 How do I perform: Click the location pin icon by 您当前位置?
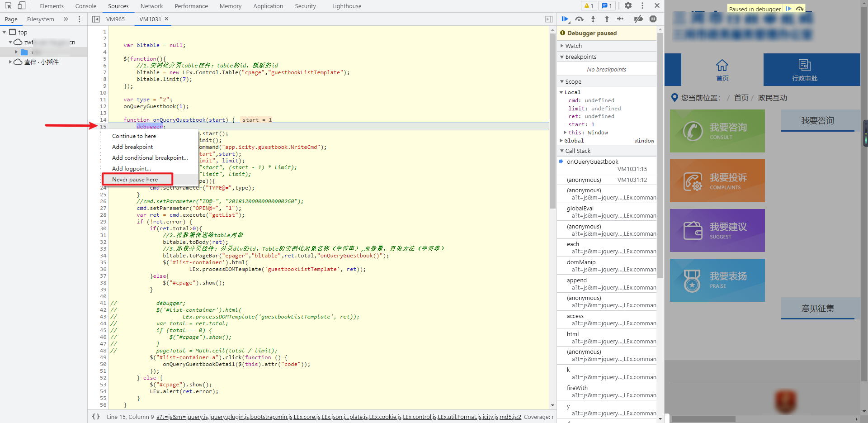(x=675, y=98)
